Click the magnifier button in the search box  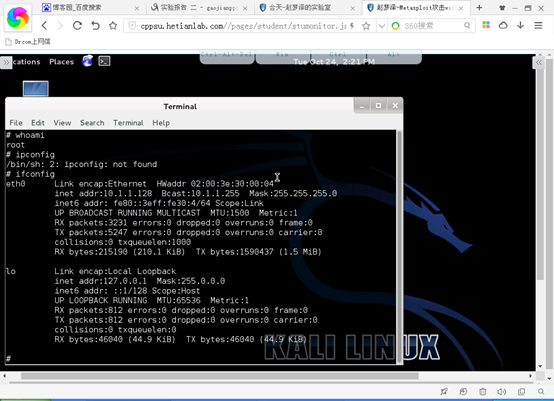tap(467, 25)
